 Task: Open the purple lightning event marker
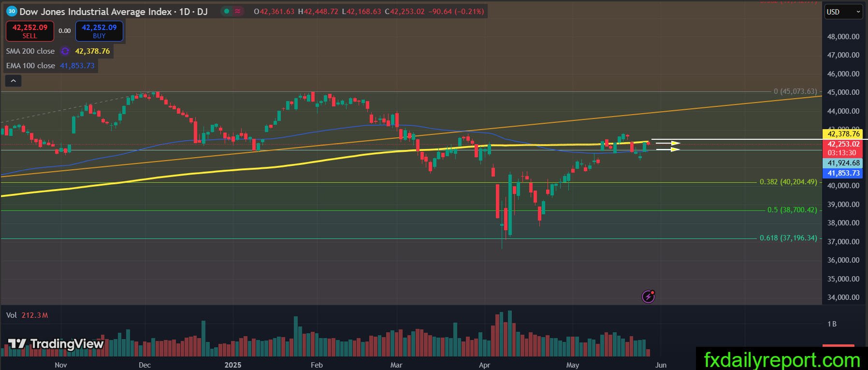point(648,296)
